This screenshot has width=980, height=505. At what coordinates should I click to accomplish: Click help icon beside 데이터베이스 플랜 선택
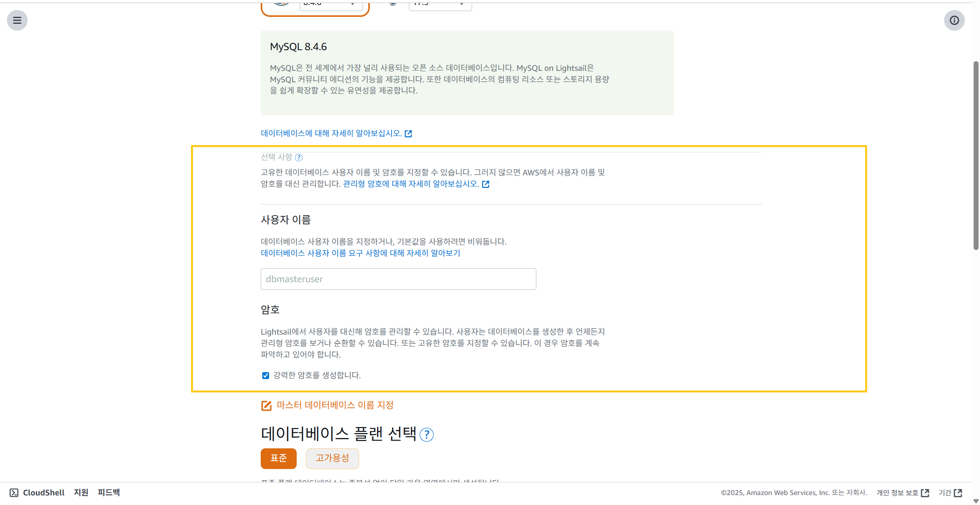point(426,435)
